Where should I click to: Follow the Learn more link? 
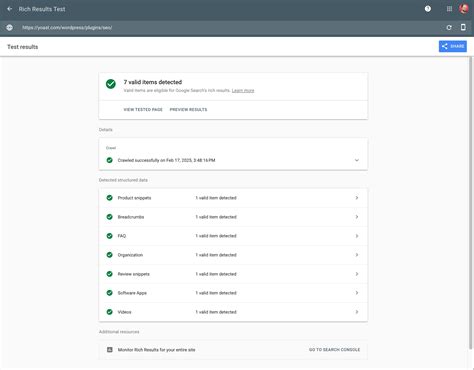click(x=243, y=91)
